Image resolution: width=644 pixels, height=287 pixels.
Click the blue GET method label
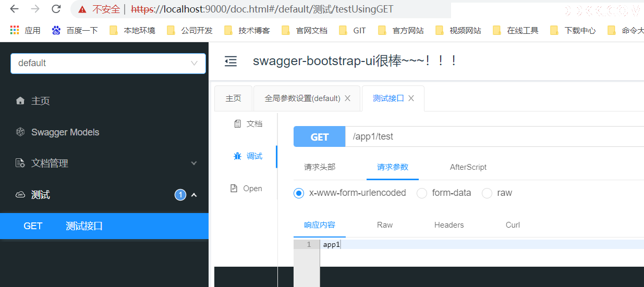pyautogui.click(x=319, y=136)
